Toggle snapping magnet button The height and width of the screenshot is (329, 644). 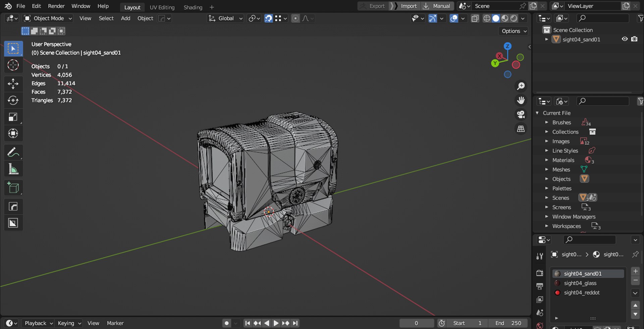click(x=269, y=18)
